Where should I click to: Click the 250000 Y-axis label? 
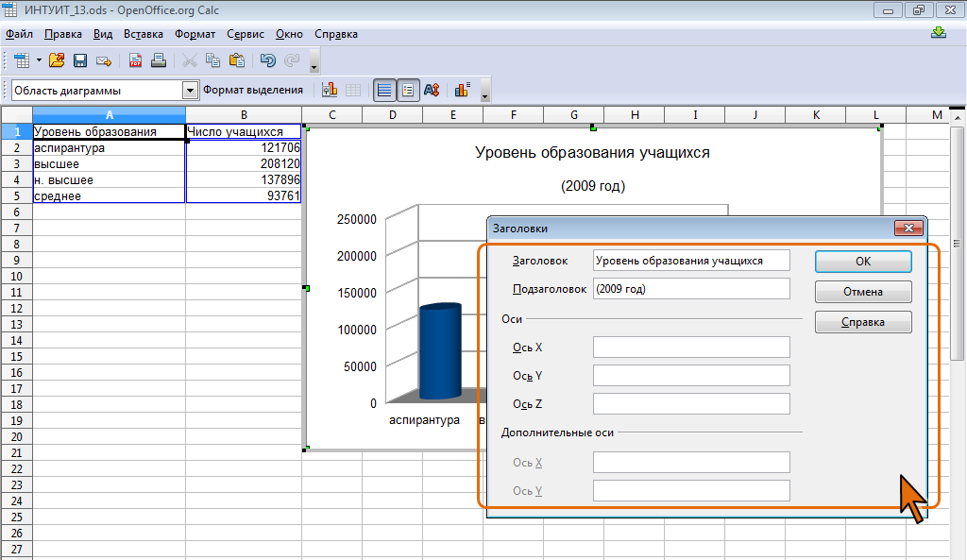(x=356, y=219)
